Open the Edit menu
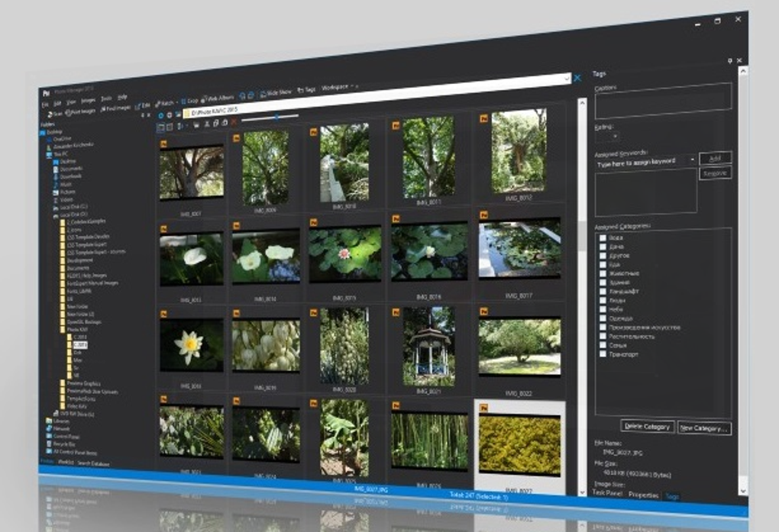The height and width of the screenshot is (532, 779). (57, 103)
